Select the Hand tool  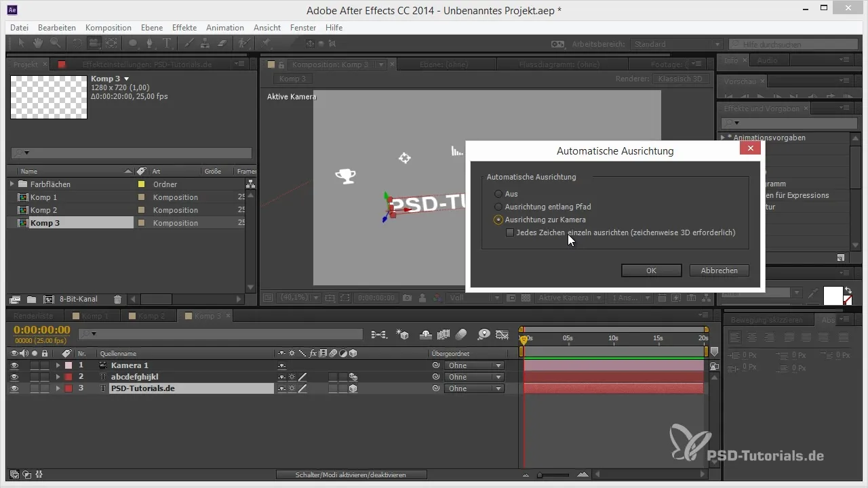pyautogui.click(x=38, y=43)
